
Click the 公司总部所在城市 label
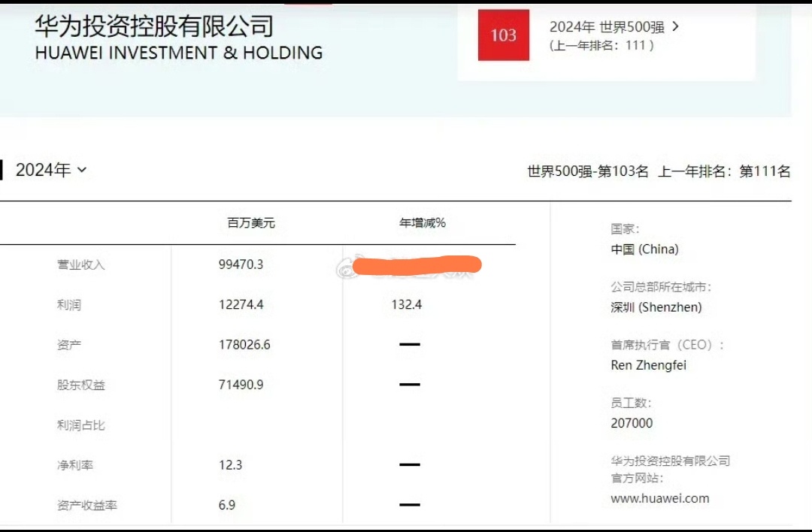point(662,287)
